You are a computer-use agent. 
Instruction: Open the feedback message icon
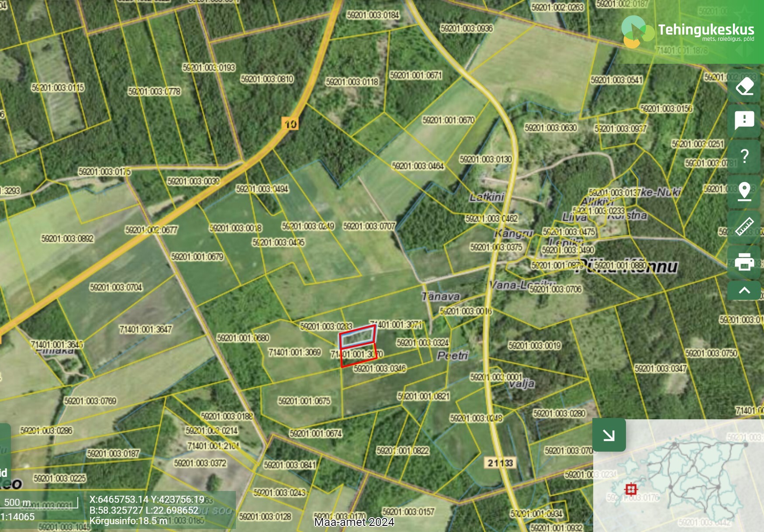point(744,121)
